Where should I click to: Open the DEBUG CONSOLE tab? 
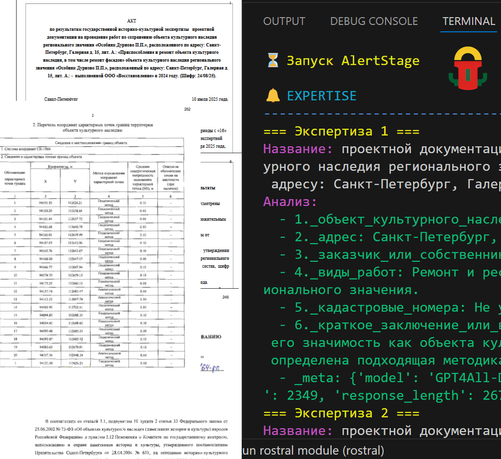[x=374, y=21]
